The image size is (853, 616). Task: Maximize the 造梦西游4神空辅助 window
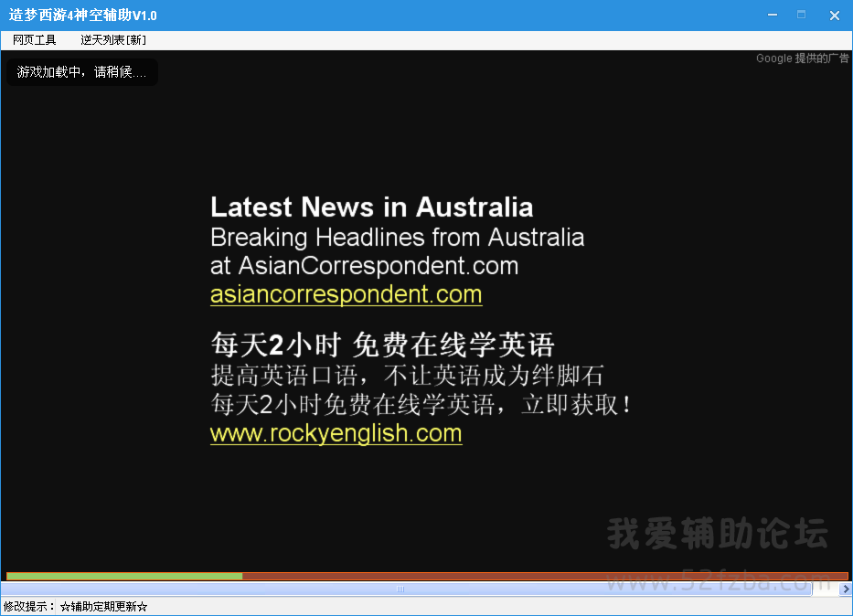[801, 15]
